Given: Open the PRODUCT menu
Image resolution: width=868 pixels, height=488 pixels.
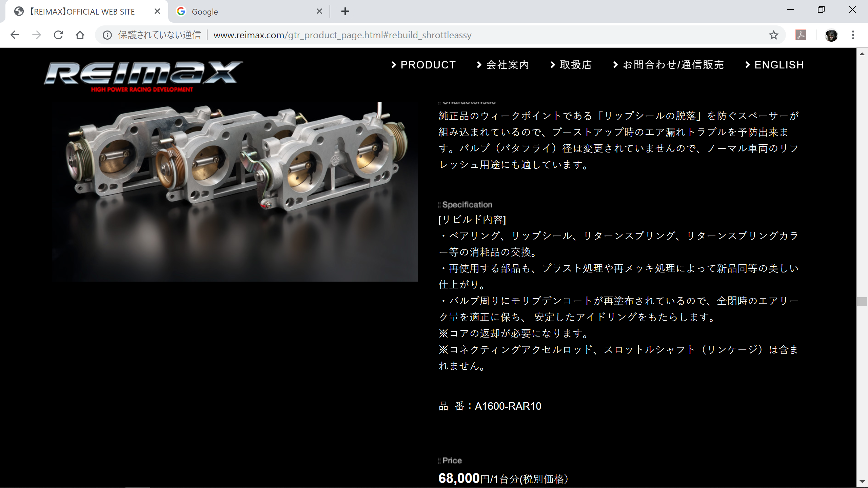Looking at the screenshot, I should click(424, 65).
